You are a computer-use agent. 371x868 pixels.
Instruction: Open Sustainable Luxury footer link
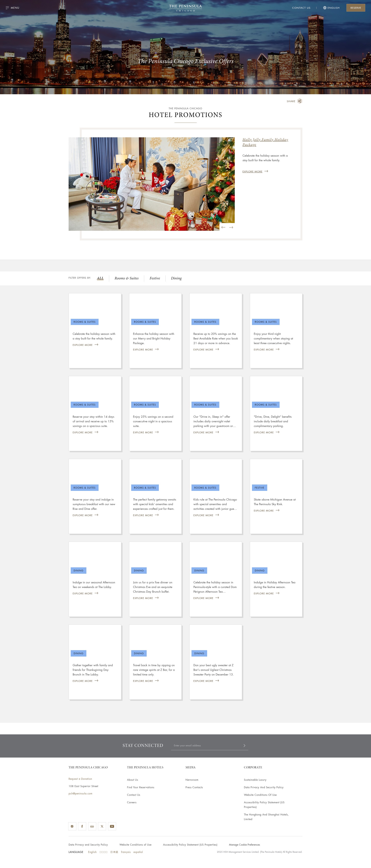point(255,780)
